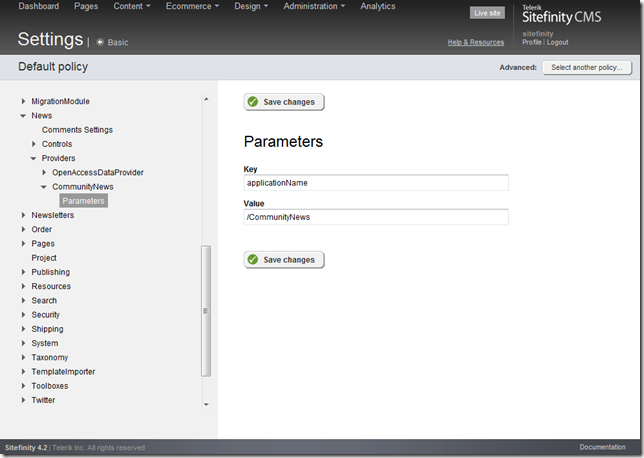This screenshot has height=458, width=644.
Task: Click the Live site button
Action: [487, 13]
